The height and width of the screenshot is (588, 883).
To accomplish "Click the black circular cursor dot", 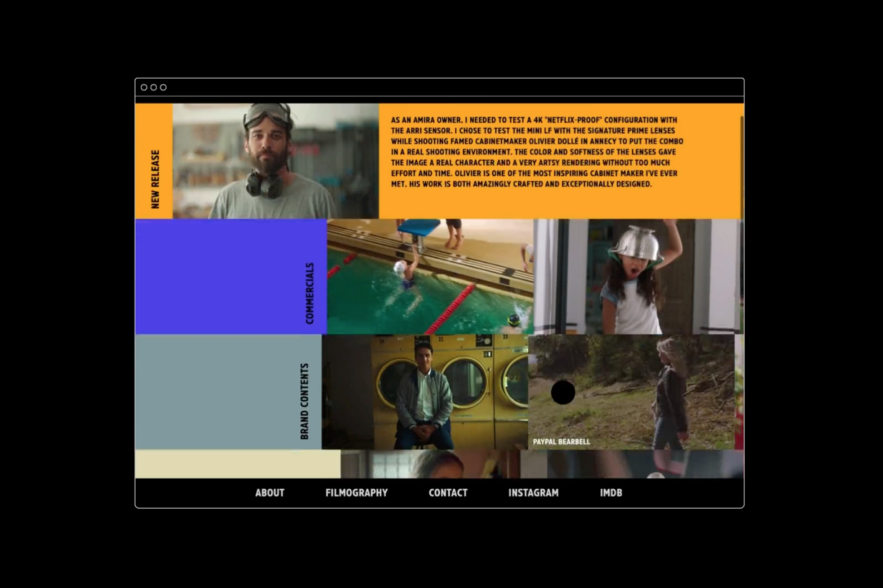I will (563, 392).
